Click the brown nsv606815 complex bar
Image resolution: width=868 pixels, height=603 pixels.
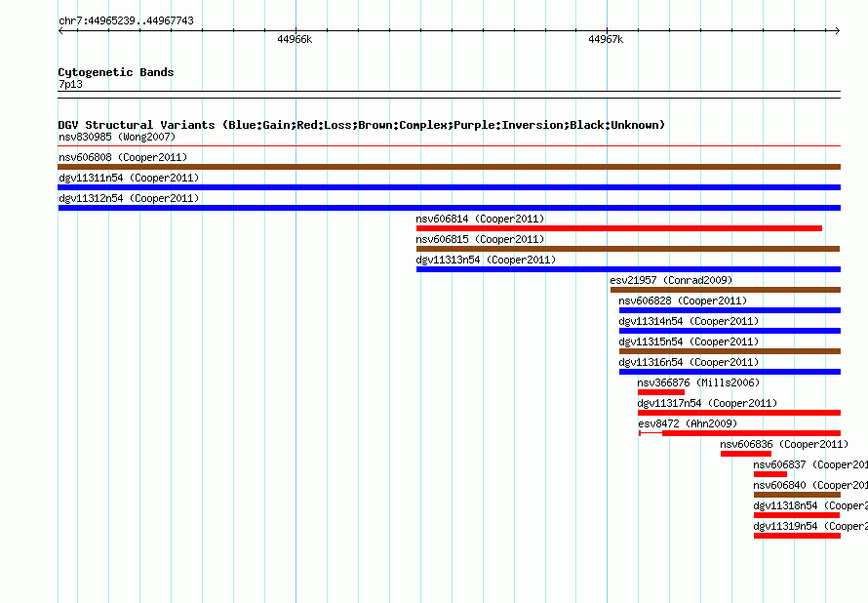pyautogui.click(x=628, y=249)
